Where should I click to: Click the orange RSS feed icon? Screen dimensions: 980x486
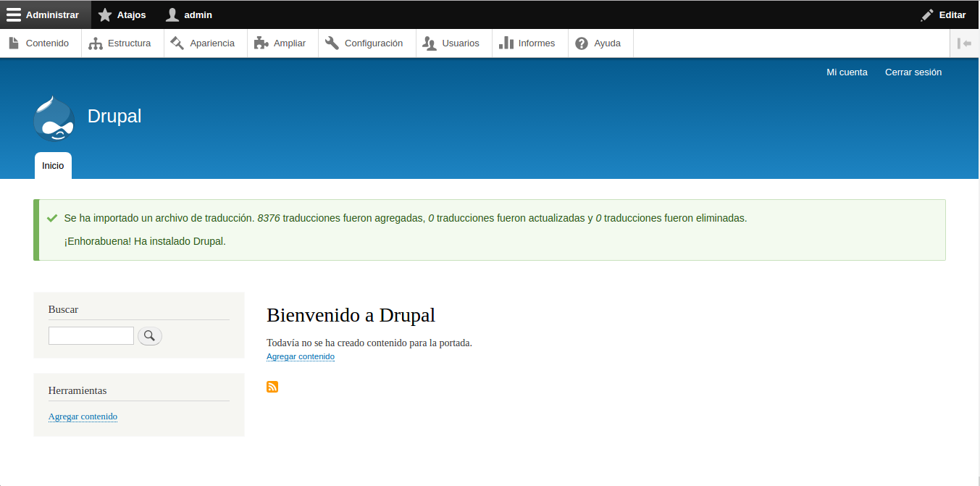point(272,387)
